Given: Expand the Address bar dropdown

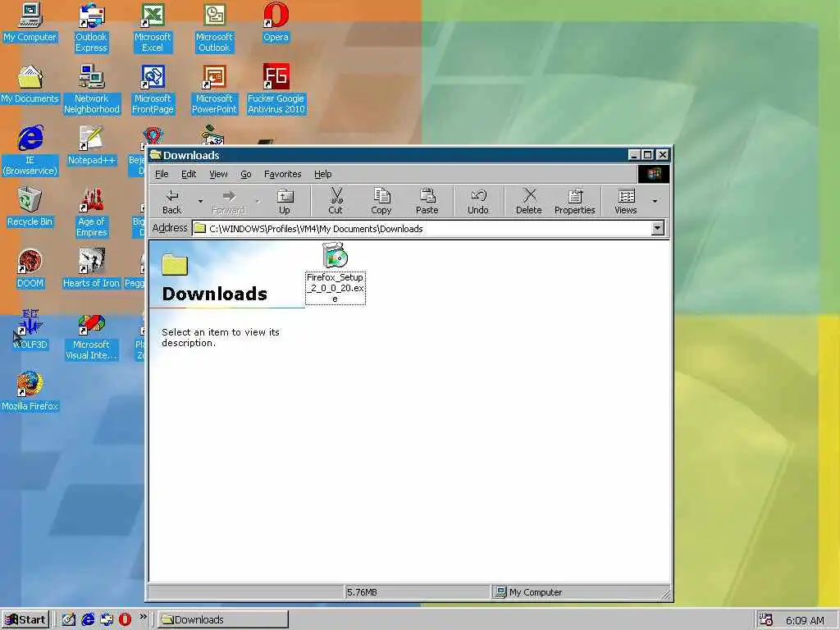Looking at the screenshot, I should (658, 229).
